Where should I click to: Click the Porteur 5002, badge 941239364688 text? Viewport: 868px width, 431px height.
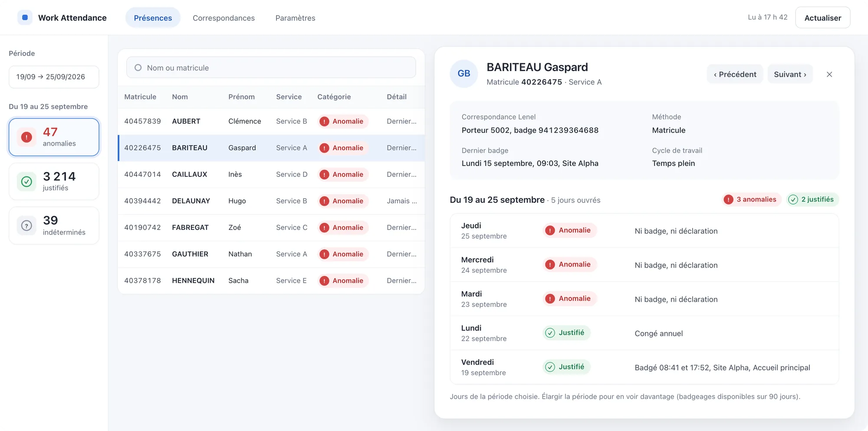(530, 130)
